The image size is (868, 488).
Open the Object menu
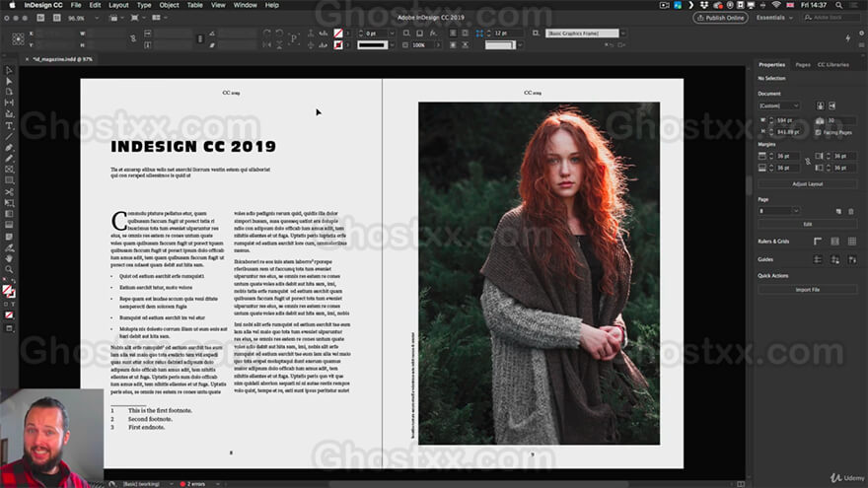[169, 5]
